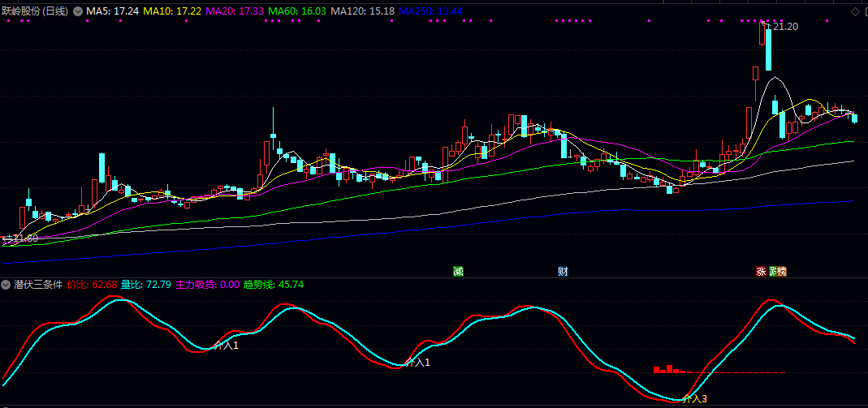868x408 pixels.
Task: Open the blue 财 financial marker
Action: point(563,271)
